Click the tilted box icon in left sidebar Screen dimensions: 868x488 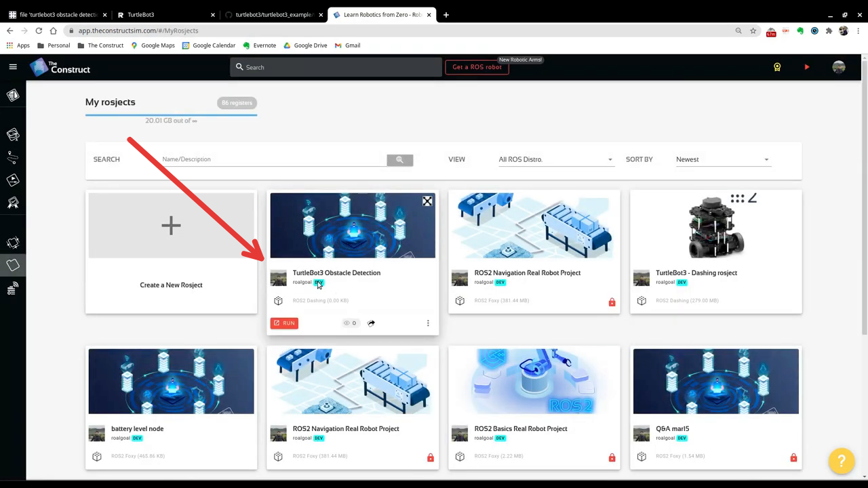coord(13,242)
